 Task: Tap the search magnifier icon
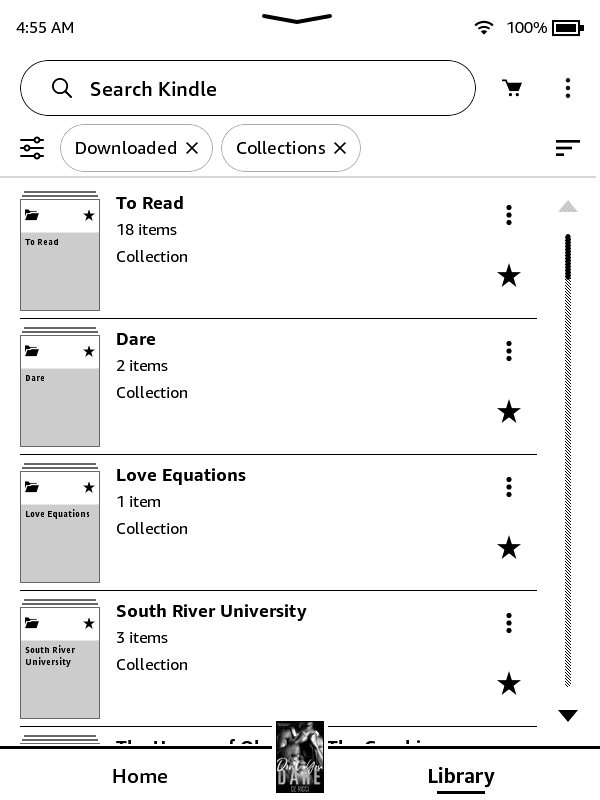tap(62, 88)
